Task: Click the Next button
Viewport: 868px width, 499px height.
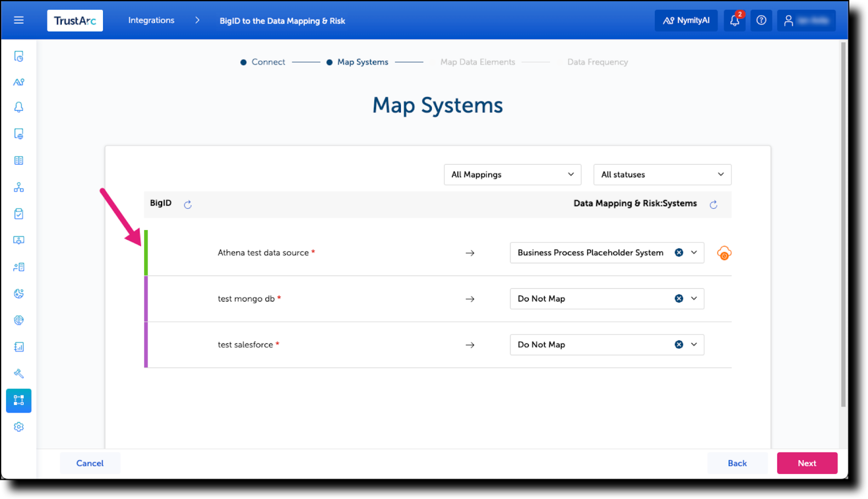Action: pos(807,463)
